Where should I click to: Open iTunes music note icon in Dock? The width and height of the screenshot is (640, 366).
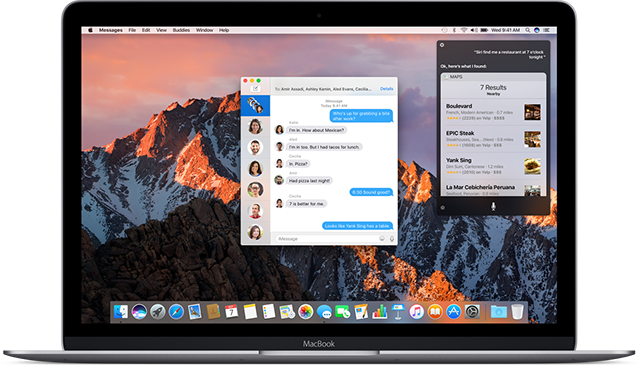(416, 312)
